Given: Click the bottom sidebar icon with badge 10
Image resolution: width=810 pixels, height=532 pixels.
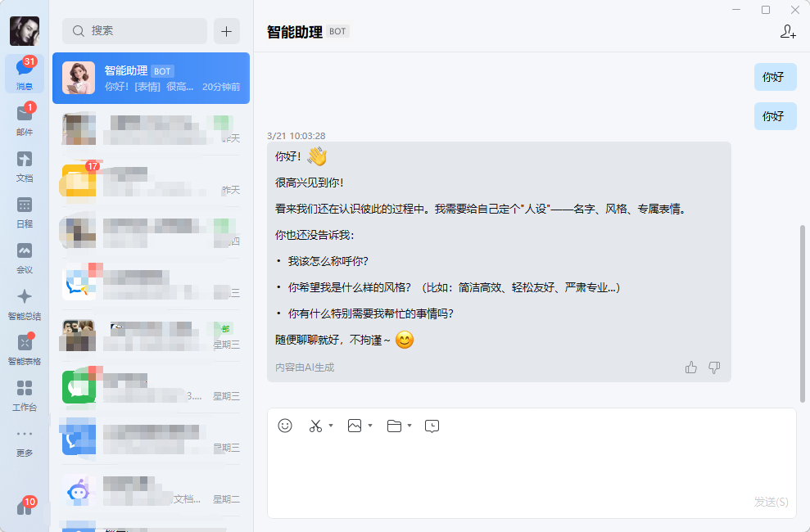Looking at the screenshot, I should tap(25, 507).
